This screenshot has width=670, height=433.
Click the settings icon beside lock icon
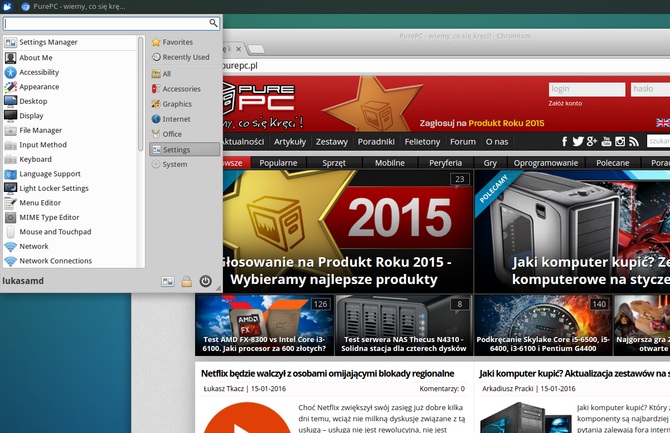pos(168,281)
